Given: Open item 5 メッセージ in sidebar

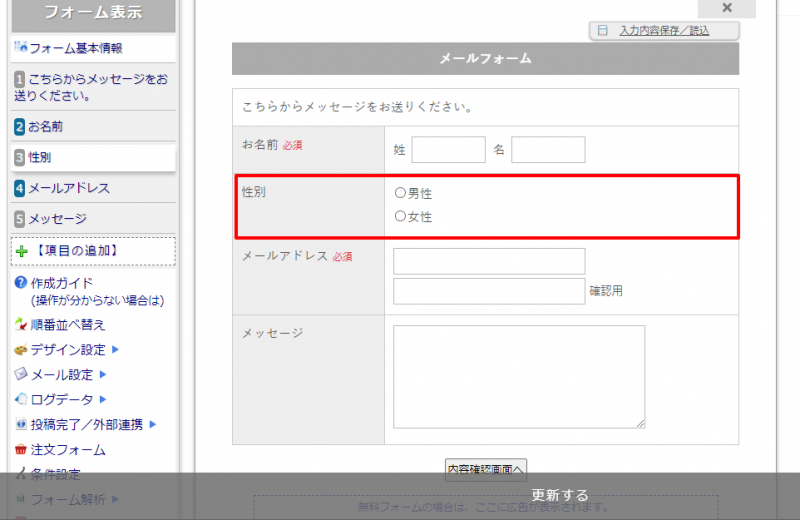Looking at the screenshot, I should [56, 218].
